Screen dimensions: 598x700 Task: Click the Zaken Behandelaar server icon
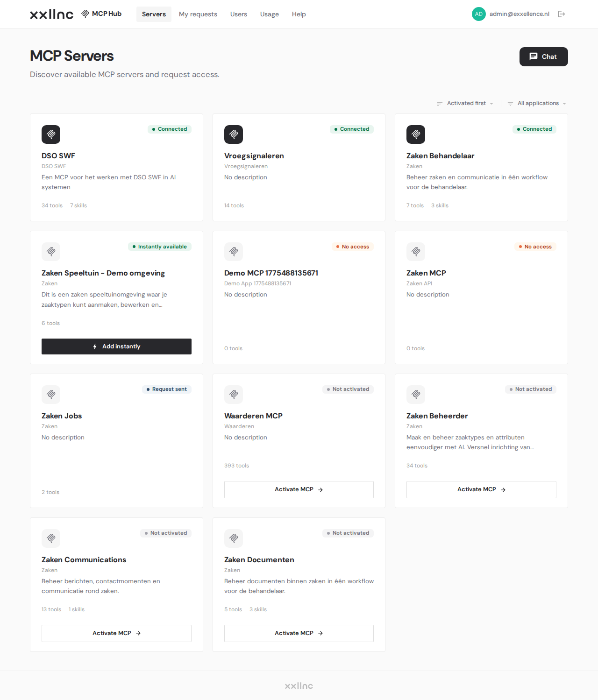pos(416,134)
